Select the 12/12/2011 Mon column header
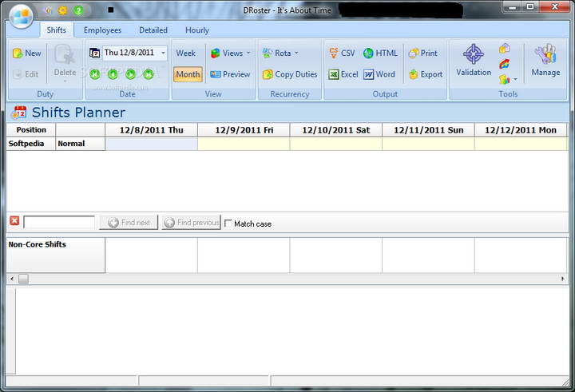This screenshot has width=575, height=392. tap(521, 130)
